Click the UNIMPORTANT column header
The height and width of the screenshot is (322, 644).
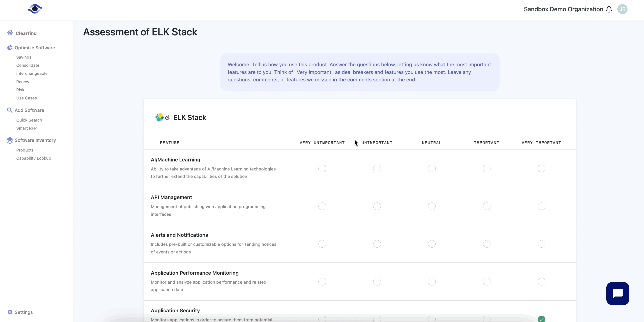(x=377, y=143)
